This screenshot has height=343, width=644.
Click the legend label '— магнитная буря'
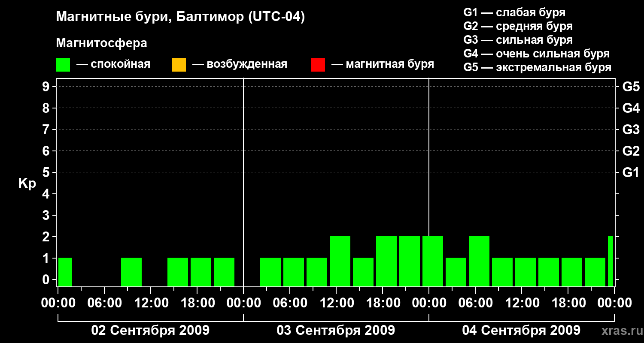pyautogui.click(x=383, y=64)
